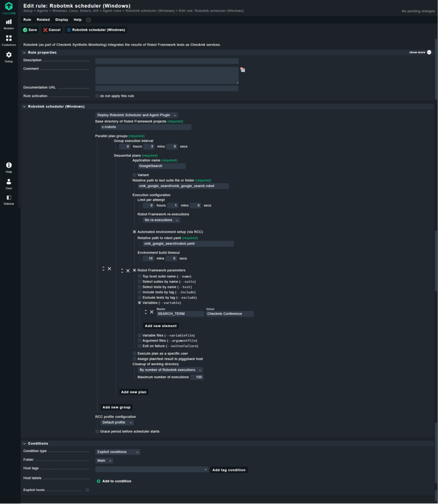The width and height of the screenshot is (438, 504).
Task: Toggle the Sidebar from the left navigation
Action: point(8,199)
